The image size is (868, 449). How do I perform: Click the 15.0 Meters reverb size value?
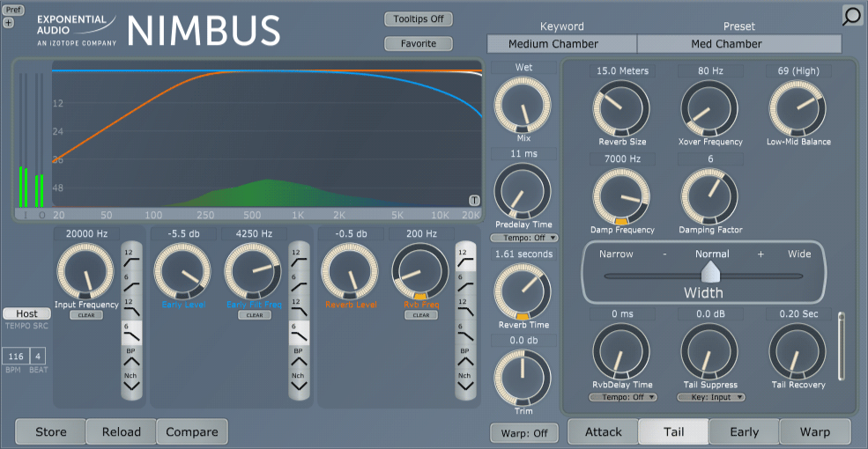coord(623,70)
